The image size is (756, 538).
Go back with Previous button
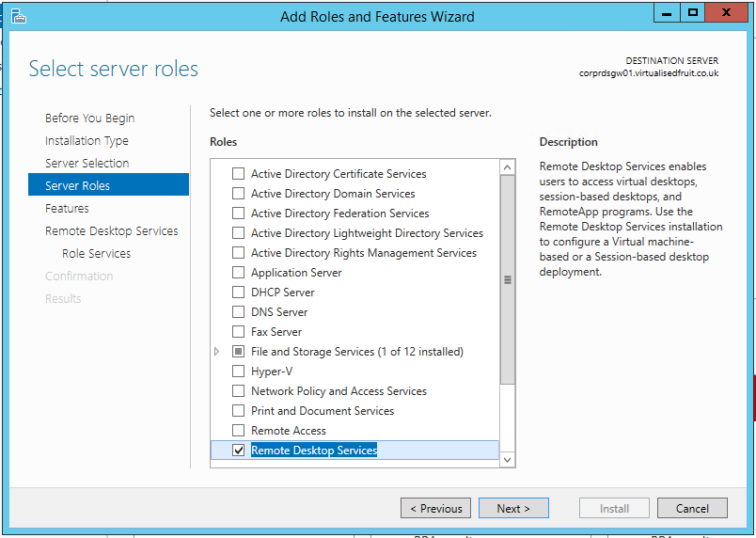pos(436,509)
